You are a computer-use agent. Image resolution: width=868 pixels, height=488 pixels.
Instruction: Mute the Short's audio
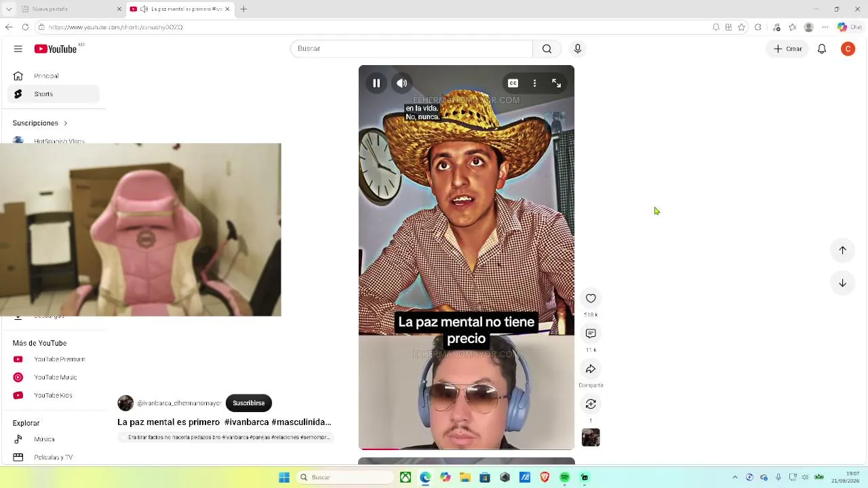coord(402,83)
